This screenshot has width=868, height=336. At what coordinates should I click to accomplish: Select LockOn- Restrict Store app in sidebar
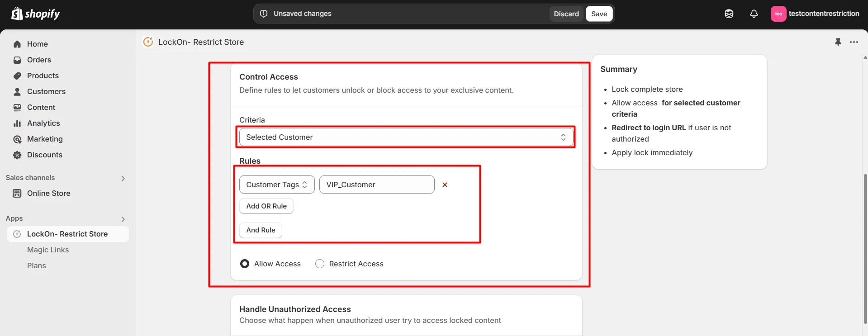(x=68, y=234)
